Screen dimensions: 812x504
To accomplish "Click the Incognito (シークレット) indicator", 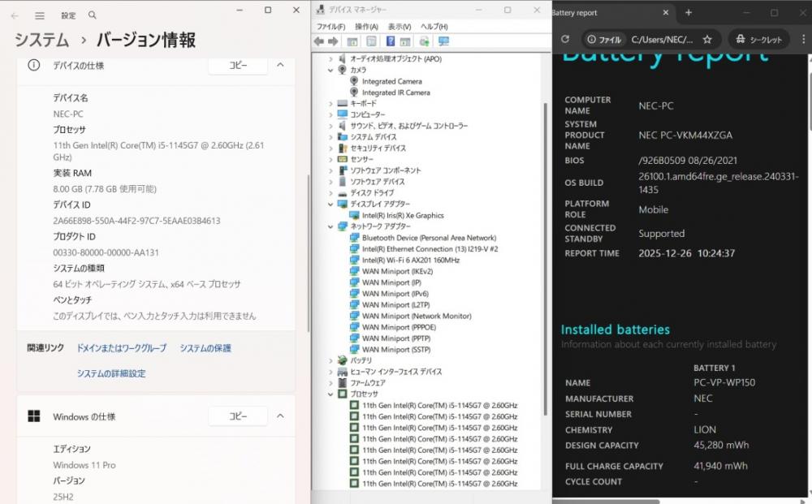I will pos(758,39).
